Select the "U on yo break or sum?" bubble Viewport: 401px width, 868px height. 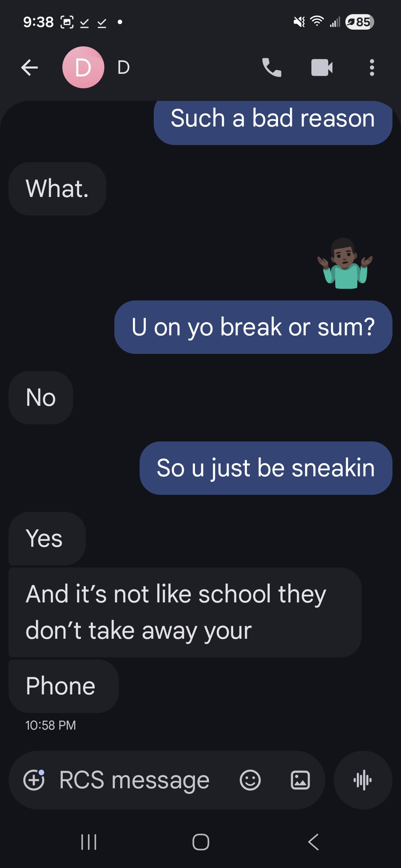click(x=253, y=327)
